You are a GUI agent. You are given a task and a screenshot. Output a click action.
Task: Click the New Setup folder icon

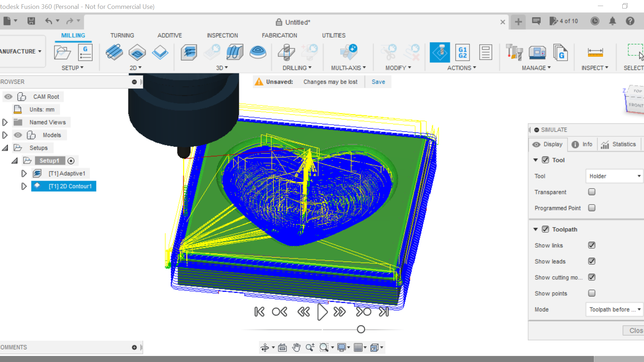point(62,53)
